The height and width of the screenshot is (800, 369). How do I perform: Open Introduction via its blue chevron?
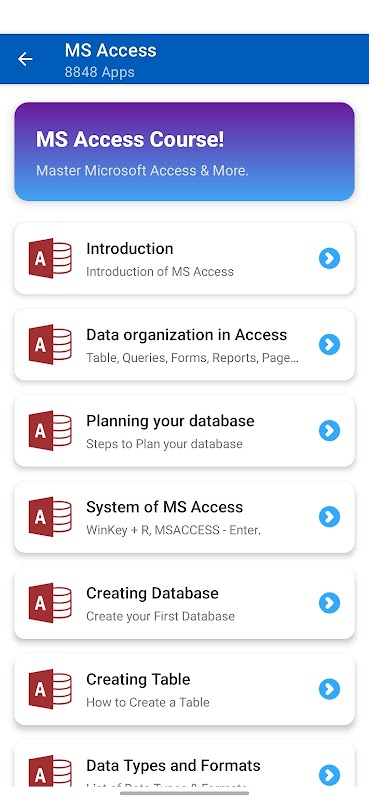pos(329,258)
